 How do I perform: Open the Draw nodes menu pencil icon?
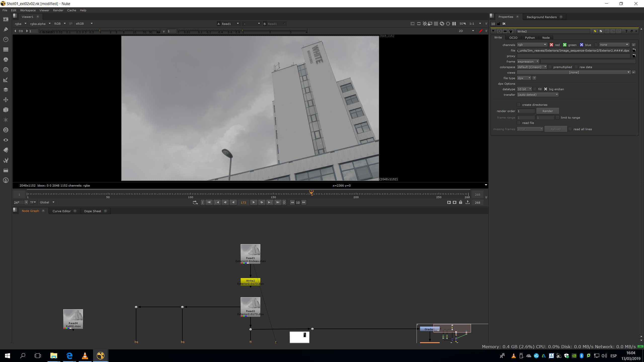[6, 29]
